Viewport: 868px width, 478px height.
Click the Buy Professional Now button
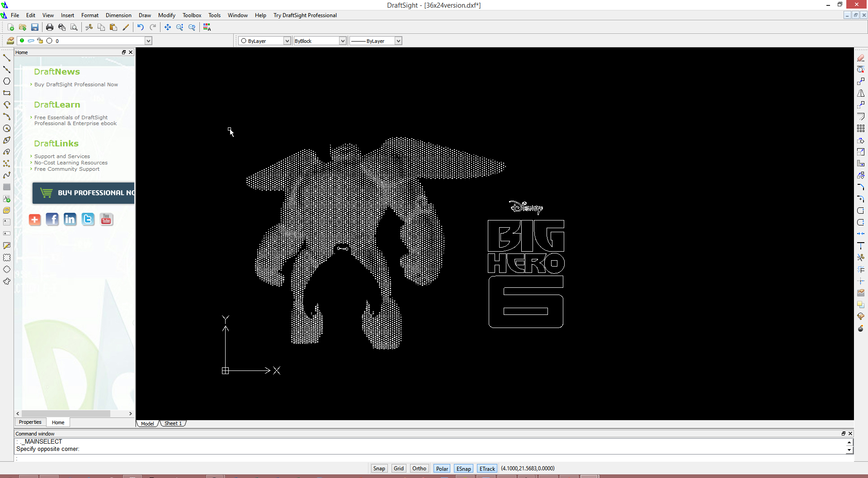[x=84, y=193]
